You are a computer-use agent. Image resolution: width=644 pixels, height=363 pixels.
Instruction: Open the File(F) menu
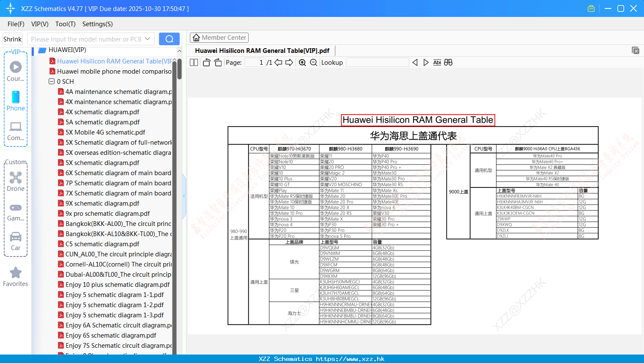tap(16, 24)
